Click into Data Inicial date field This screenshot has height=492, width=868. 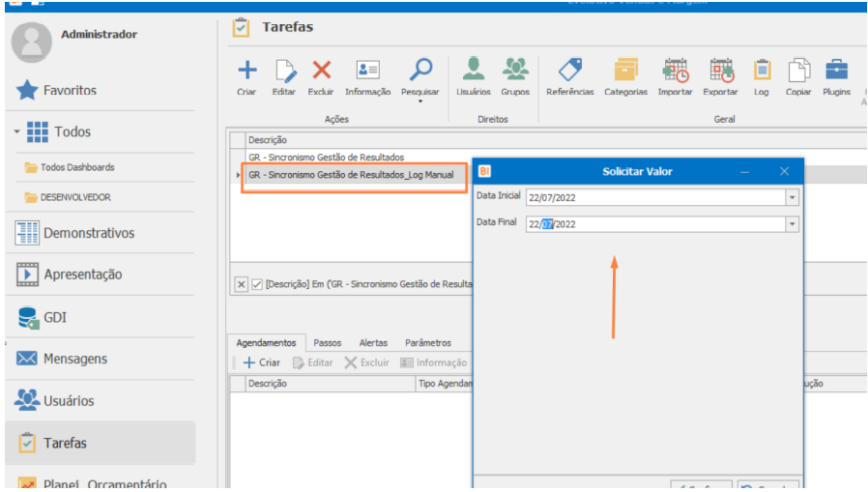[655, 197]
